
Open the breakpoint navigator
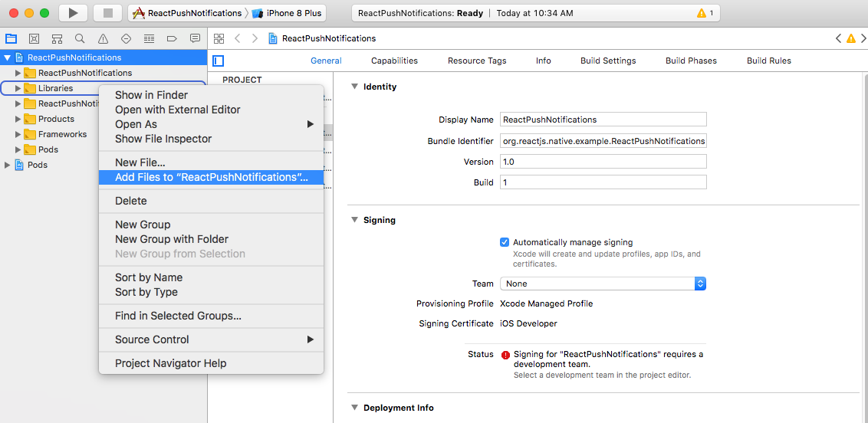point(172,38)
